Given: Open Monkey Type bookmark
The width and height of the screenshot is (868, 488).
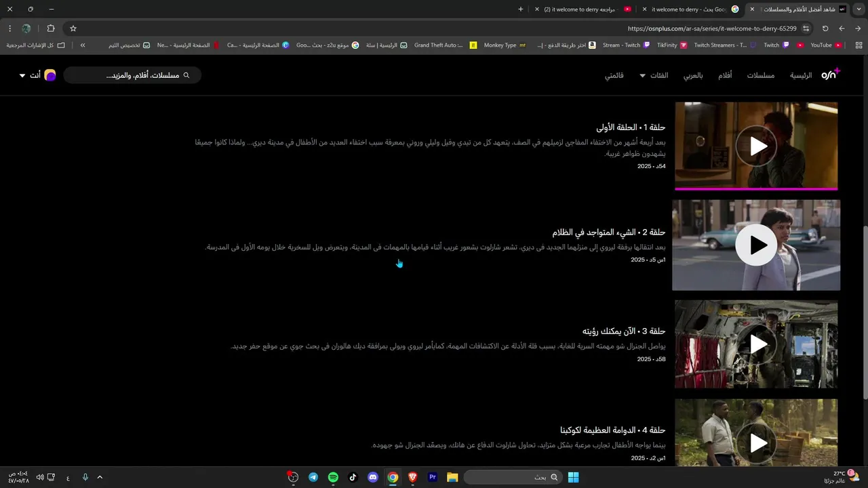Looking at the screenshot, I should coord(505,45).
